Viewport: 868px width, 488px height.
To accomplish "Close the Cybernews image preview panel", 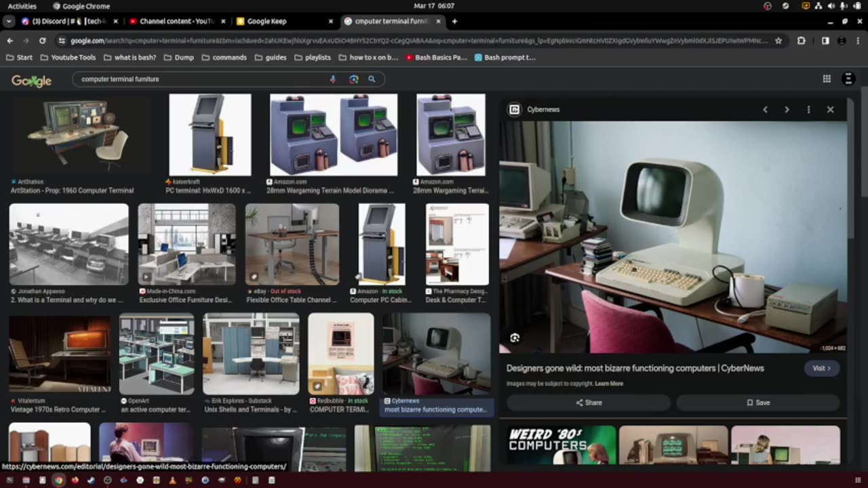I will point(830,109).
